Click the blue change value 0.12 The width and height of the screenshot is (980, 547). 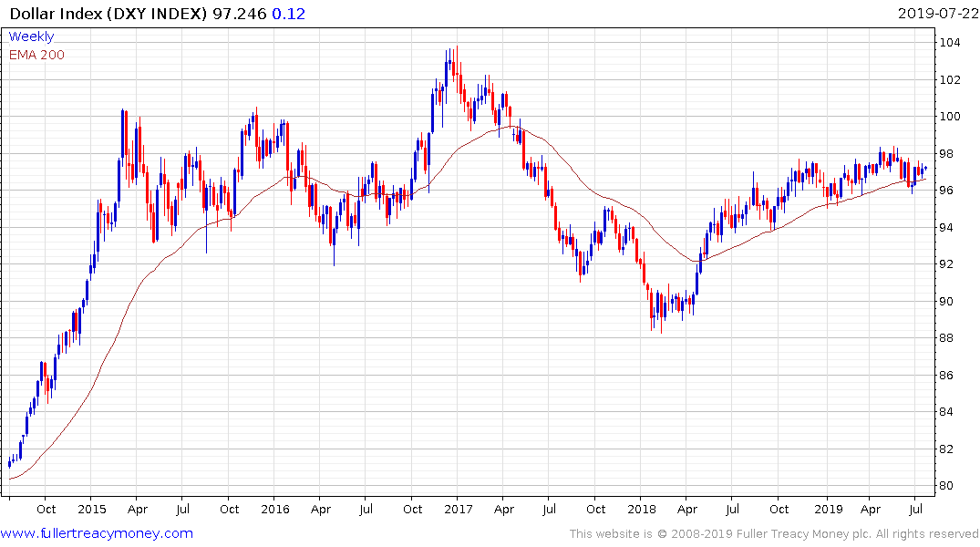(x=289, y=14)
